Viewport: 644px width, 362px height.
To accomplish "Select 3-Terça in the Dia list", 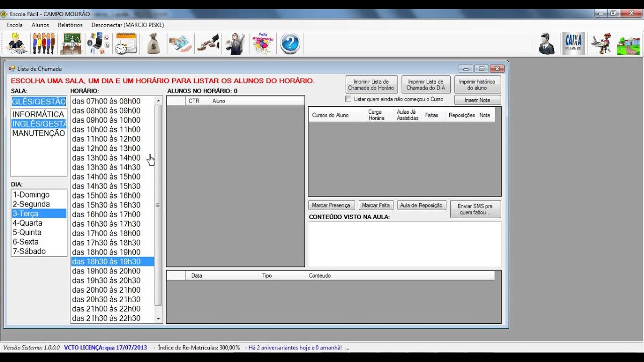I will 39,214.
